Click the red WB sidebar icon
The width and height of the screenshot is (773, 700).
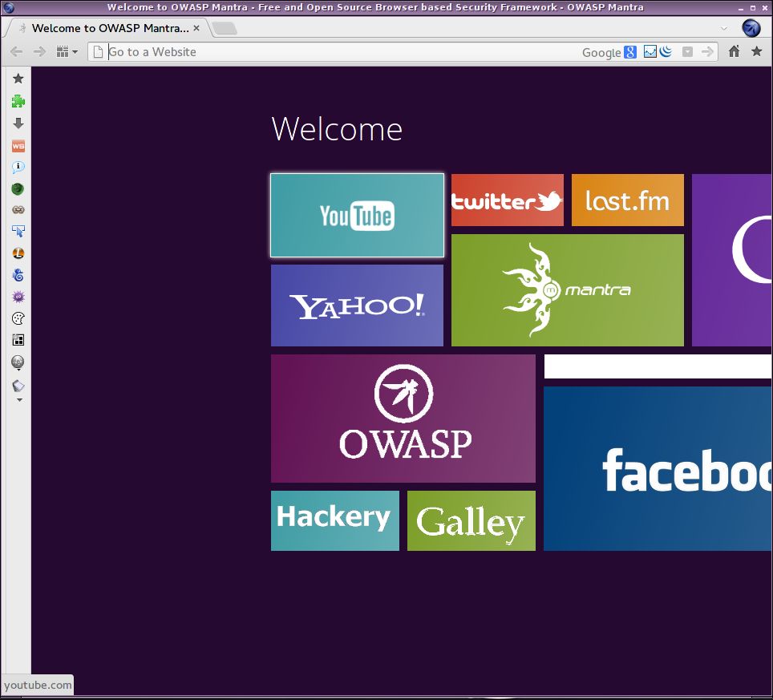[x=18, y=146]
